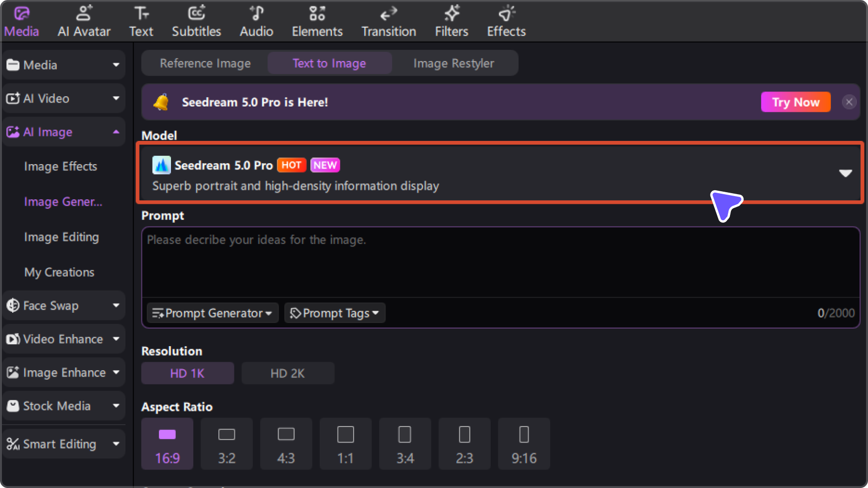Switch to the Text to Image tab
Screen dimensions: 868x488
point(329,63)
